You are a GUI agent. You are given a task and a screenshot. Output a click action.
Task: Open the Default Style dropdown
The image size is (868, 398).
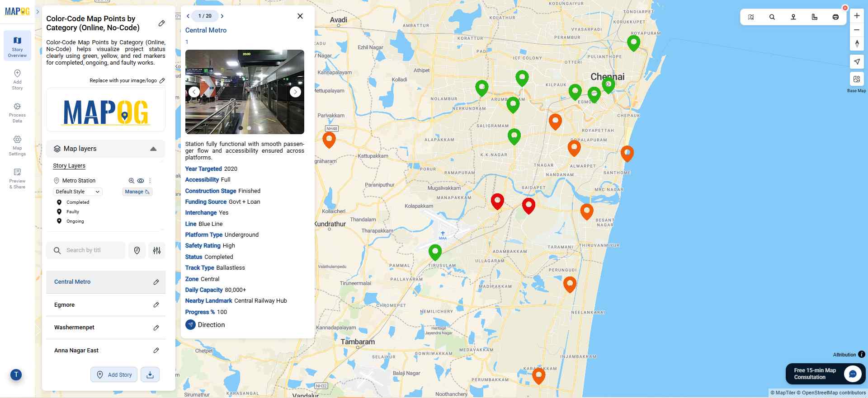[x=78, y=192]
